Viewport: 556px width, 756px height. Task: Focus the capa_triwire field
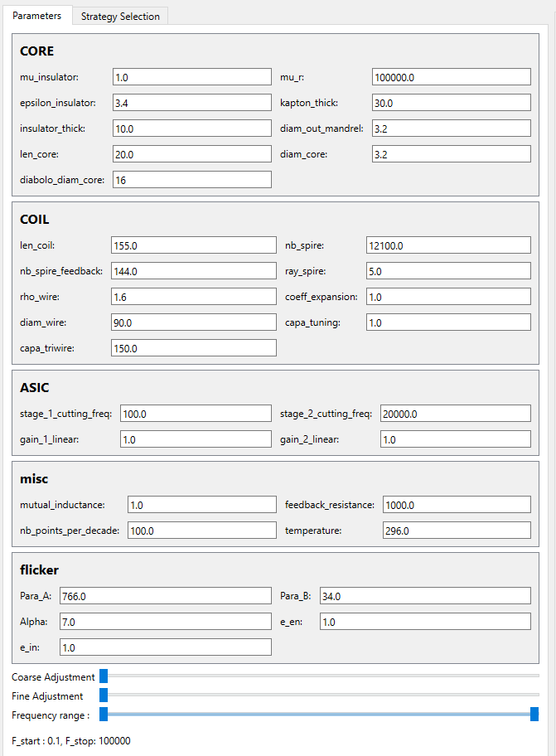point(194,348)
